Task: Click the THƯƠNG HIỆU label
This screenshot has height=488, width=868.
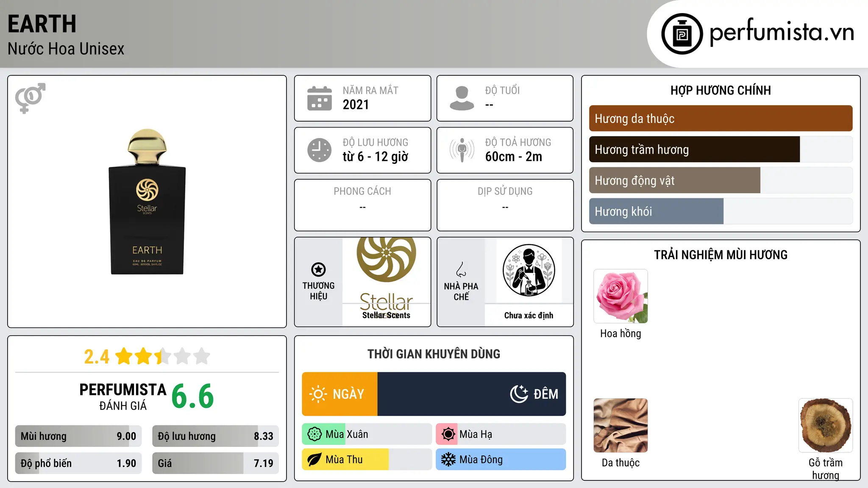Action: coord(318,291)
